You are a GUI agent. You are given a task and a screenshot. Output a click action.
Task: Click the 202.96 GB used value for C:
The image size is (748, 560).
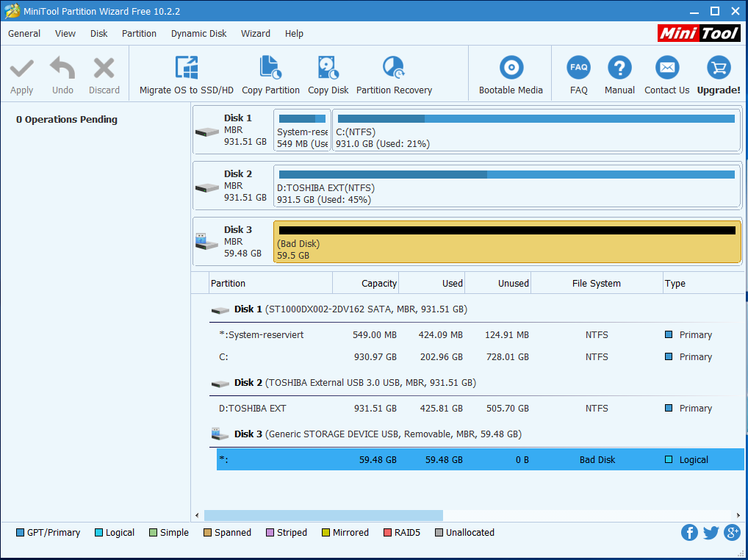[x=442, y=356]
